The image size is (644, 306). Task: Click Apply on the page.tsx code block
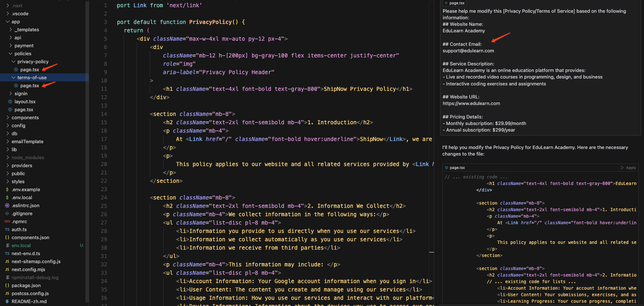(628, 168)
